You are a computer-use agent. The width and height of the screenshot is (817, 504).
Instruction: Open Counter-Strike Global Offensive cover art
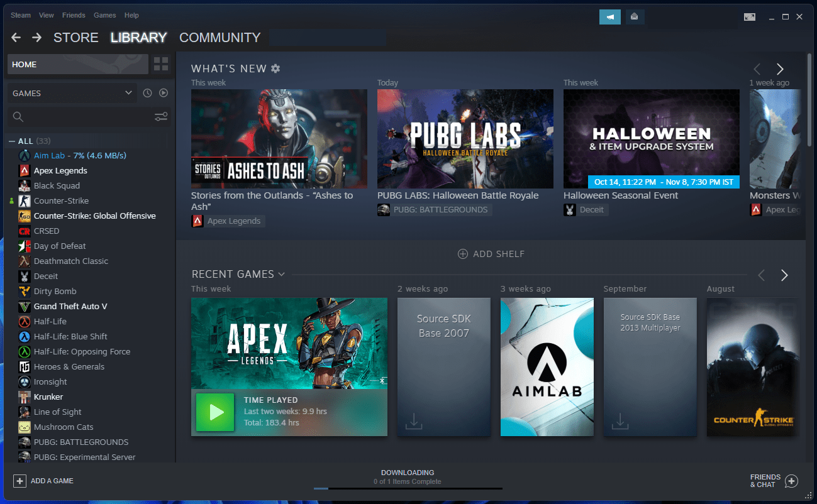(753, 367)
